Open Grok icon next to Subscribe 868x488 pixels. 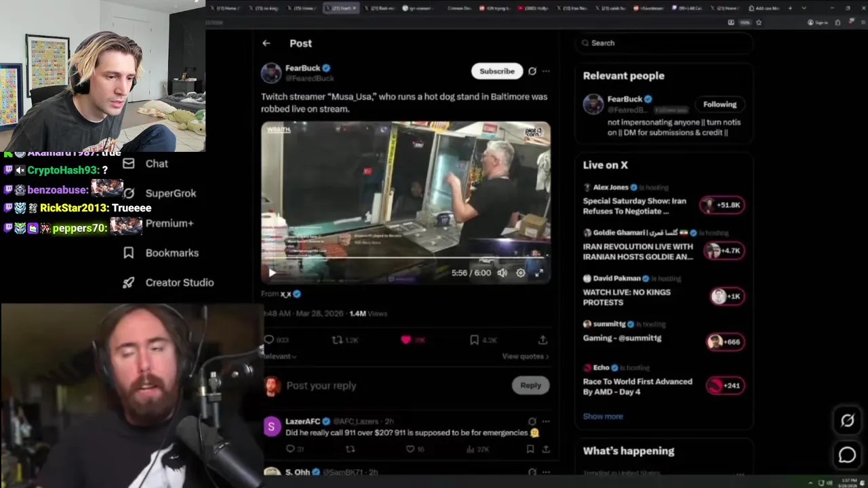[x=532, y=71]
